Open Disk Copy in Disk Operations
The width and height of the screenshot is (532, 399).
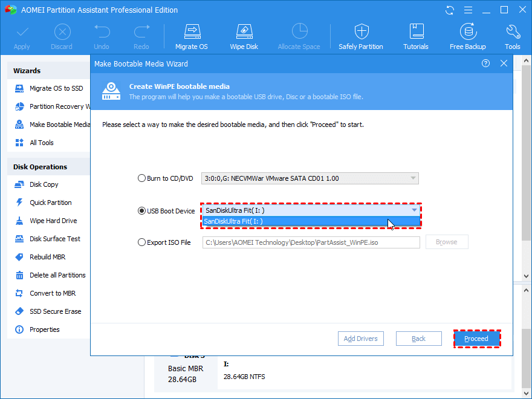(44, 184)
